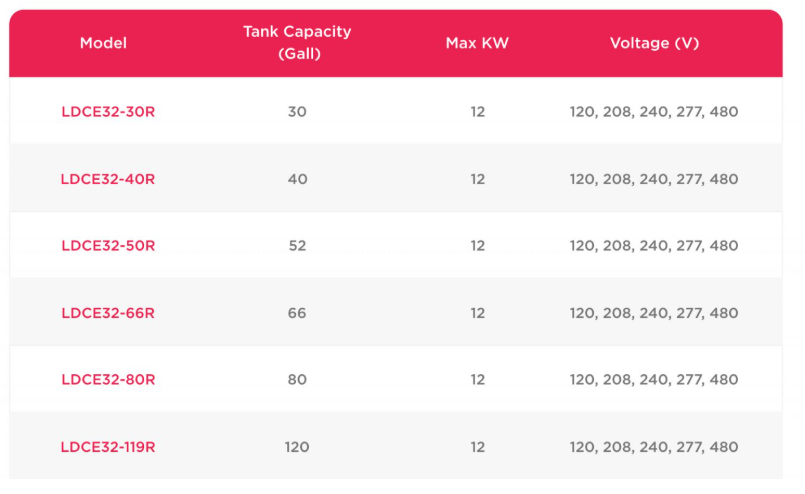Click voltage list in LDCE32-119R row
805x494 pixels.
tap(654, 447)
